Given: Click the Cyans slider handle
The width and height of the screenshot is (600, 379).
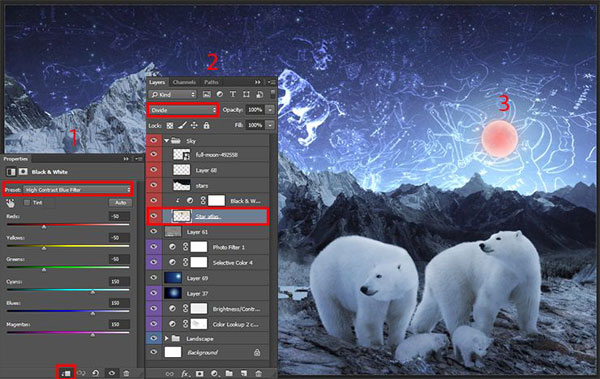Looking at the screenshot, I should click(93, 292).
